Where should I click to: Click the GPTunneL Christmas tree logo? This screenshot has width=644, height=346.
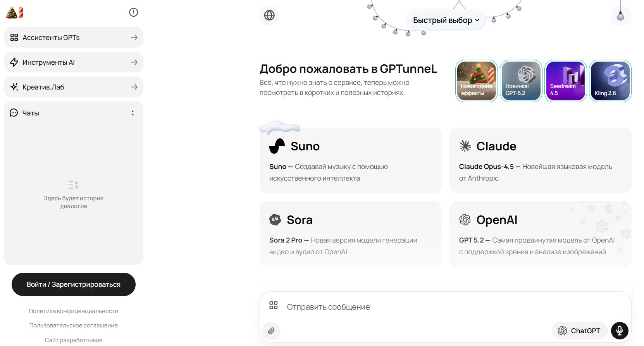[15, 12]
